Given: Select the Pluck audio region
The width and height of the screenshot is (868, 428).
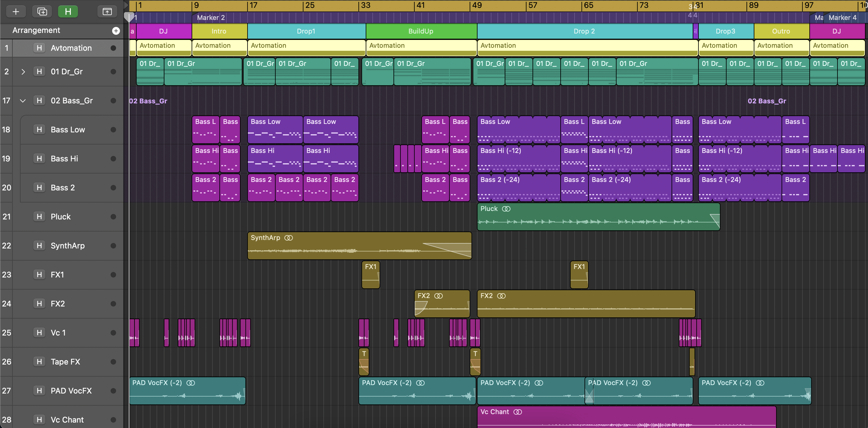Looking at the screenshot, I should point(598,217).
